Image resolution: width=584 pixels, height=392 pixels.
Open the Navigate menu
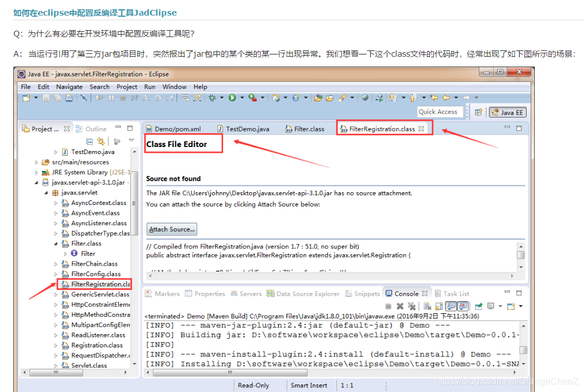(x=70, y=87)
